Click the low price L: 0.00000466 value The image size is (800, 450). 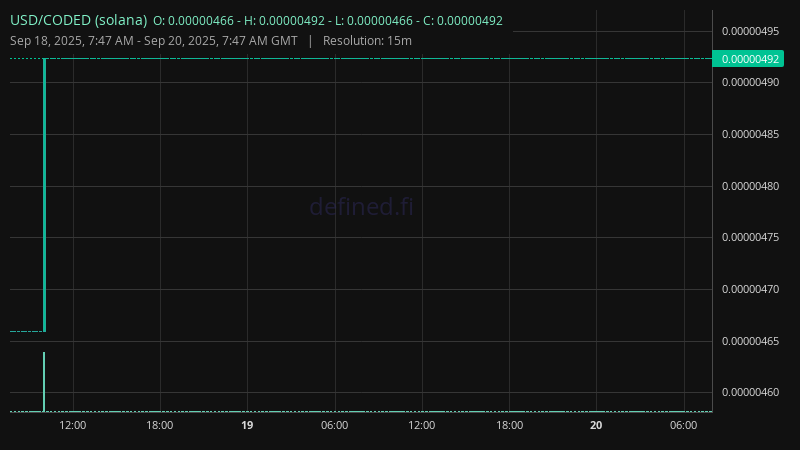point(373,21)
